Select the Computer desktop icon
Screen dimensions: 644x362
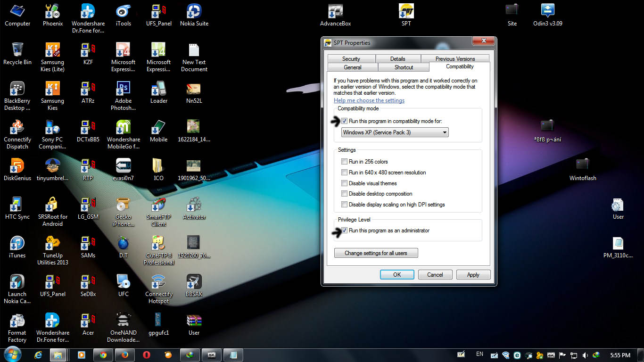click(17, 15)
